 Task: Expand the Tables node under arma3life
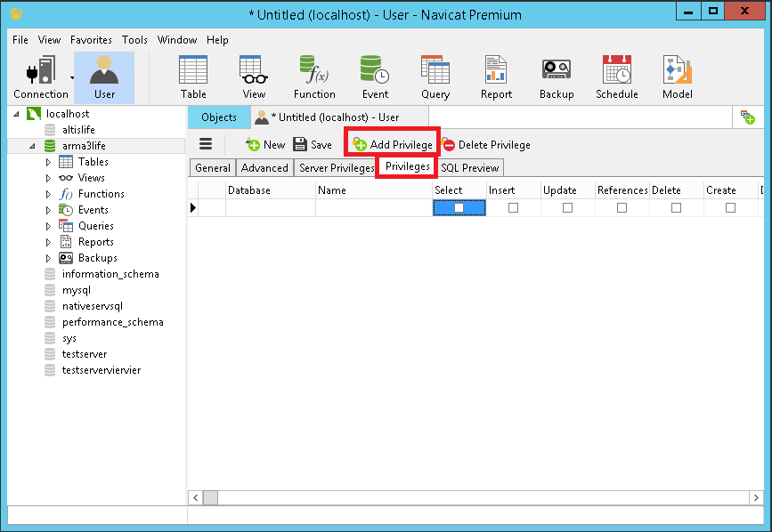tap(48, 162)
